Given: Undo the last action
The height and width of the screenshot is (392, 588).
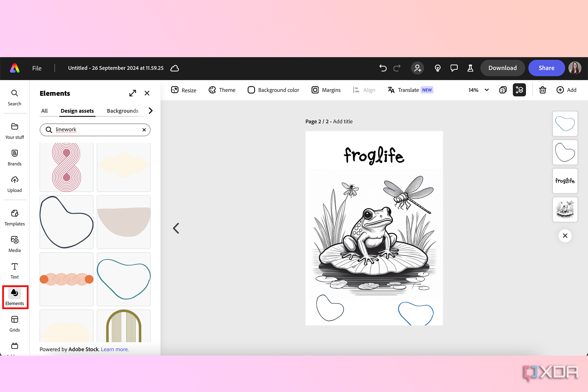Looking at the screenshot, I should pos(383,68).
